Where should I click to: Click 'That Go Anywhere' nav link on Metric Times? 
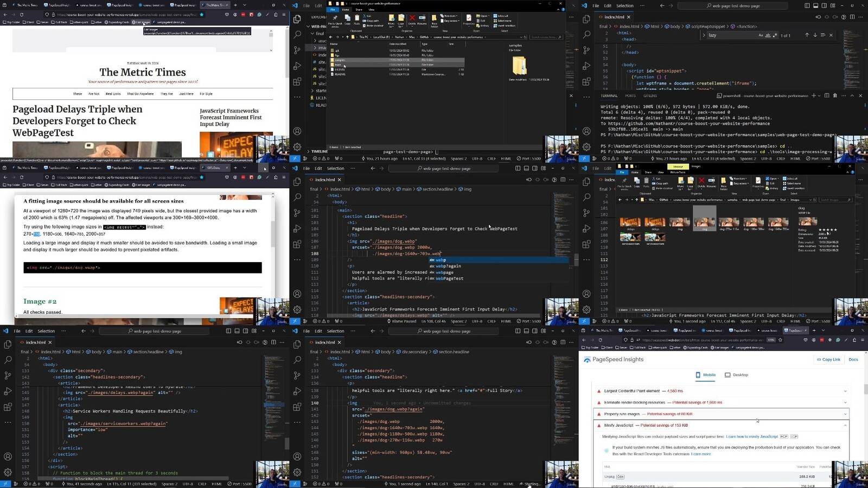[141, 94]
